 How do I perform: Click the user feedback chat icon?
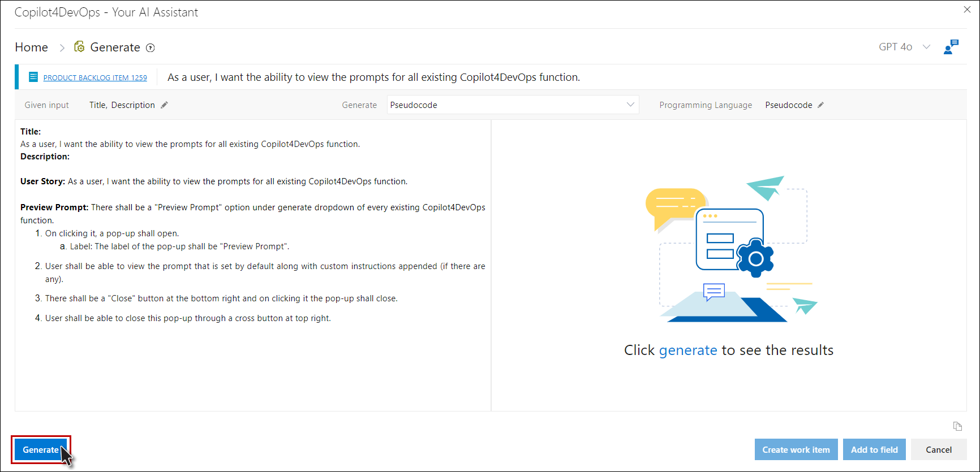tap(951, 47)
